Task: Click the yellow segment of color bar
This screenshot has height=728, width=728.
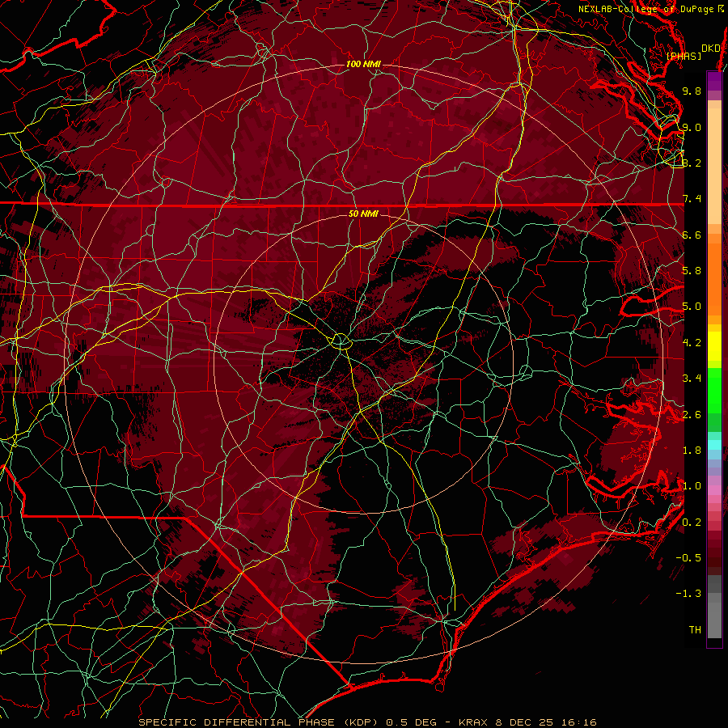Action: tap(714, 346)
